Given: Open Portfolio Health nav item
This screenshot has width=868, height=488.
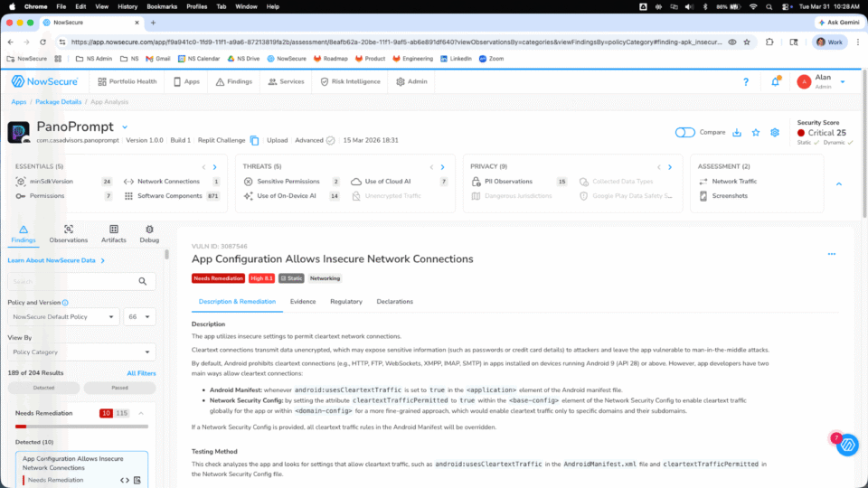Looking at the screenshot, I should (127, 81).
